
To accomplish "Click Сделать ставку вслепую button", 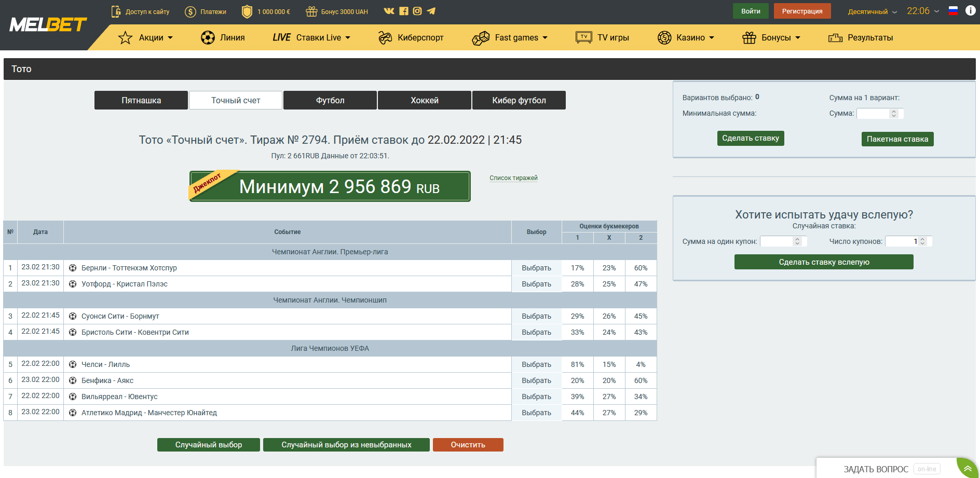I will (824, 262).
